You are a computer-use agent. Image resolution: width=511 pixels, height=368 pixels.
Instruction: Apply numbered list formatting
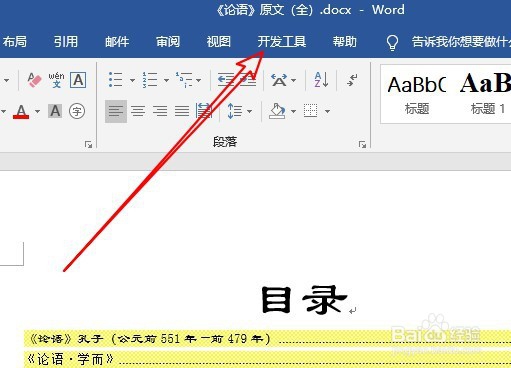click(150, 80)
